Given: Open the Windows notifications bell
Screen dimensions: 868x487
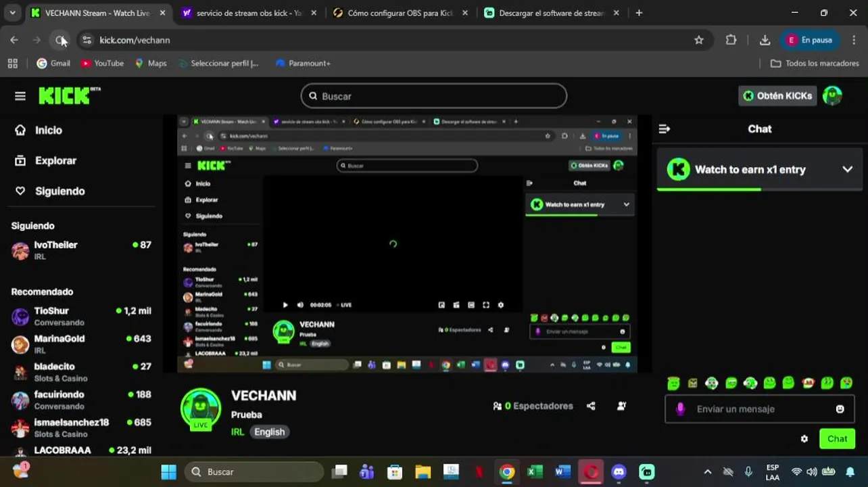Looking at the screenshot, I should (x=850, y=471).
